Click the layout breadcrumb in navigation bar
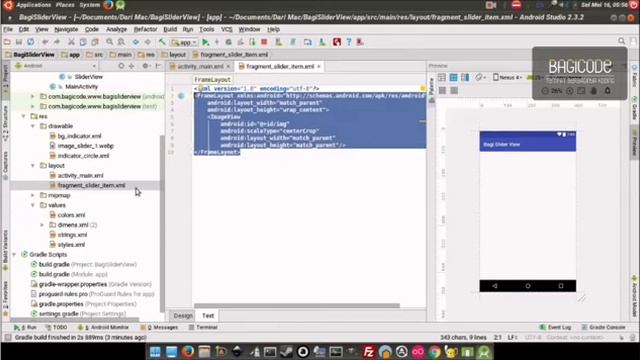Image resolution: width=640 pixels, height=360 pixels. tap(173, 55)
